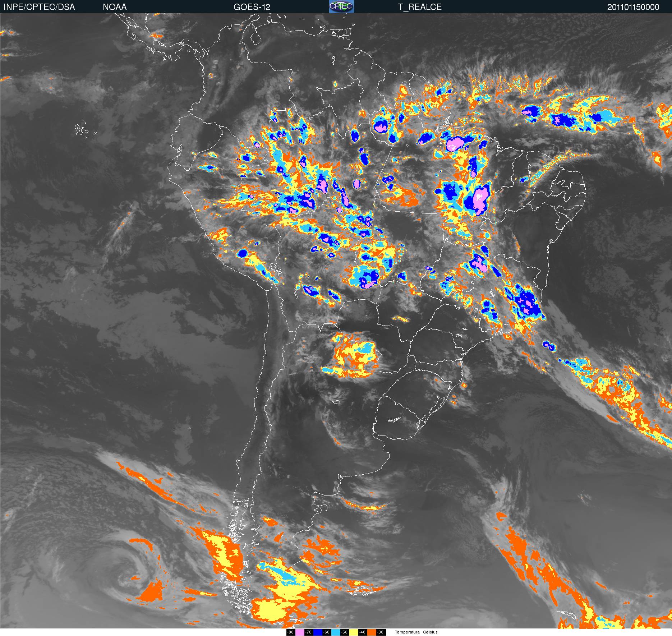Click the T_REALCE product label
This screenshot has width=672, height=636.
(420, 7)
